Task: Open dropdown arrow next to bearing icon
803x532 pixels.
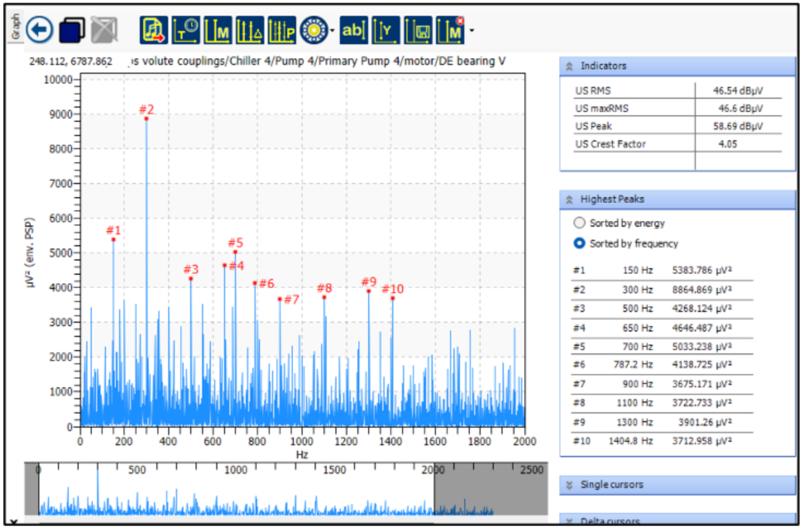Action: point(332,31)
